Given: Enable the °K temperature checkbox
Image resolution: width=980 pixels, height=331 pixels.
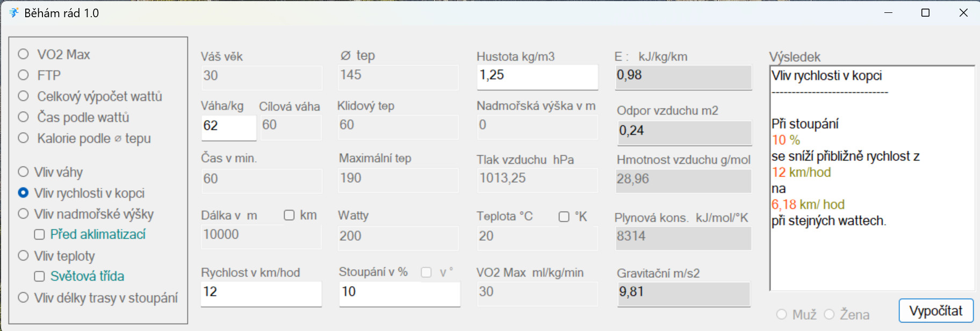Looking at the screenshot, I should point(564,217).
